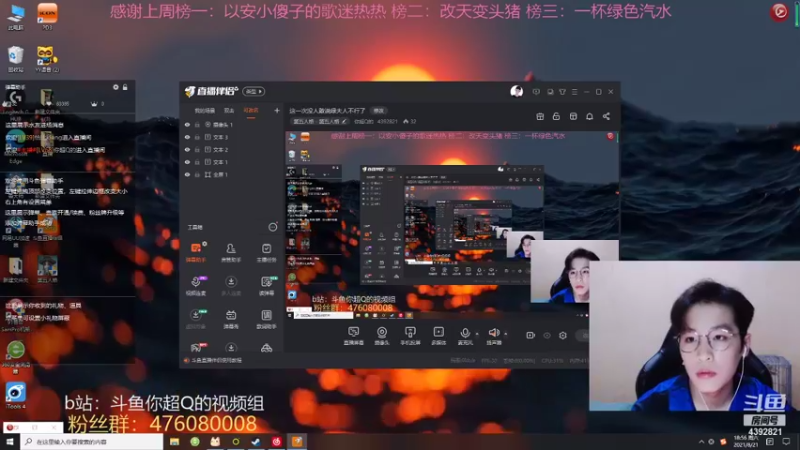Open the 视频连麦 tool
Image resolution: width=800 pixels, height=450 pixels.
click(x=196, y=286)
